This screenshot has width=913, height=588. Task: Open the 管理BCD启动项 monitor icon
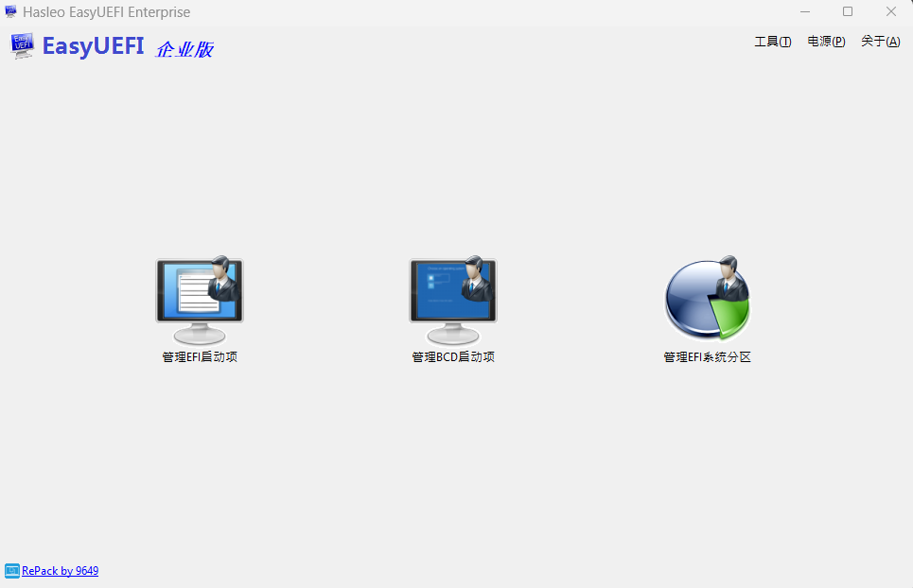[453, 300]
